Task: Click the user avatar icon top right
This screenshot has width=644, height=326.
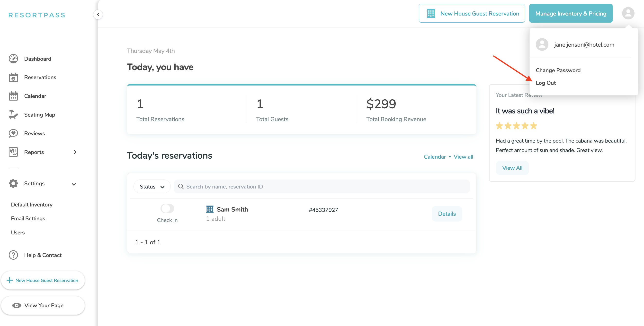Action: (x=628, y=13)
